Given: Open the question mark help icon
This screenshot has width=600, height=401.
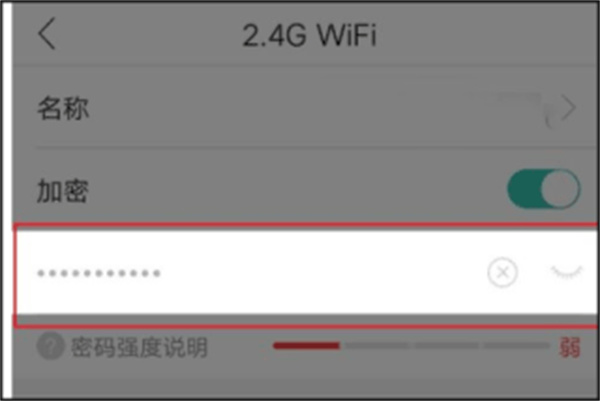Looking at the screenshot, I should click(50, 346).
